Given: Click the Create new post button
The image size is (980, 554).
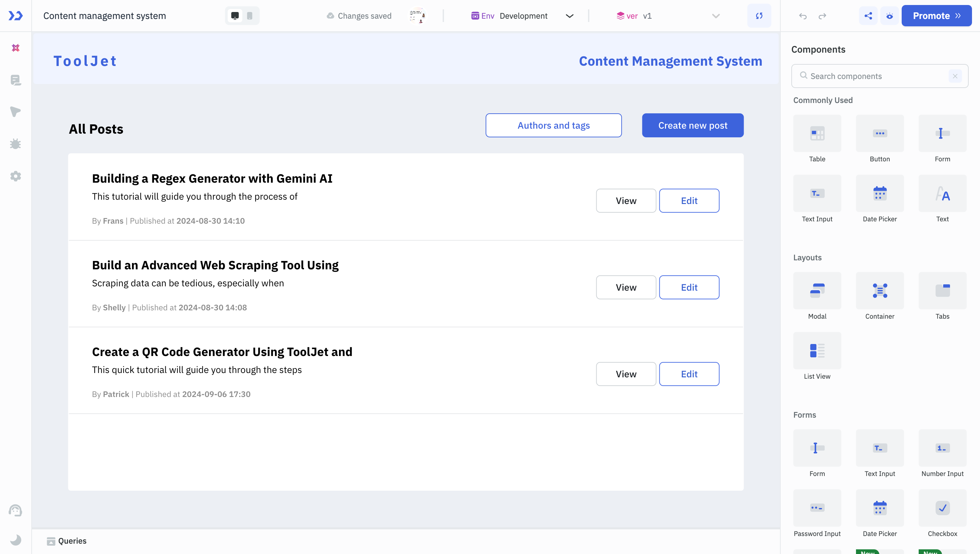Looking at the screenshot, I should pos(692,125).
